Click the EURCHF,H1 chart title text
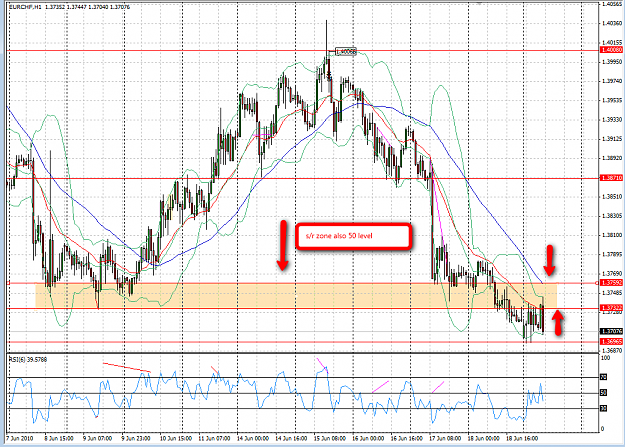625x447 pixels. click(25, 7)
